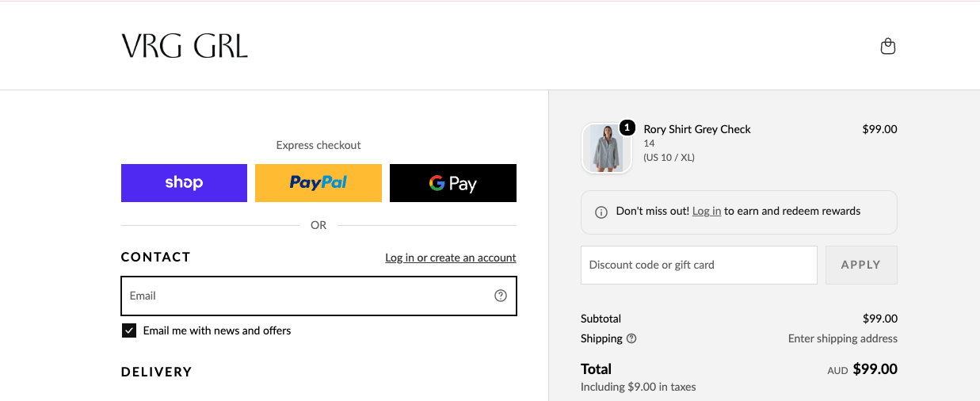The width and height of the screenshot is (980, 401).
Task: Click the Email me with news label text
Action: tap(217, 330)
